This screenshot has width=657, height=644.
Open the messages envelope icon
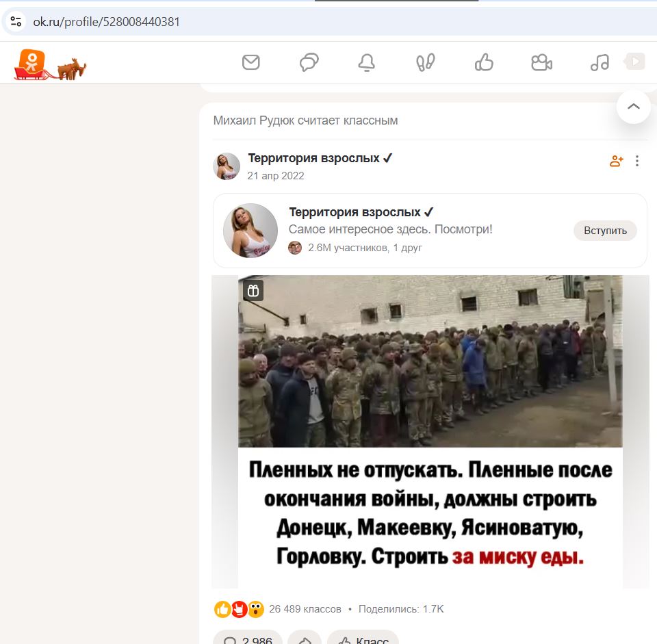[251, 62]
